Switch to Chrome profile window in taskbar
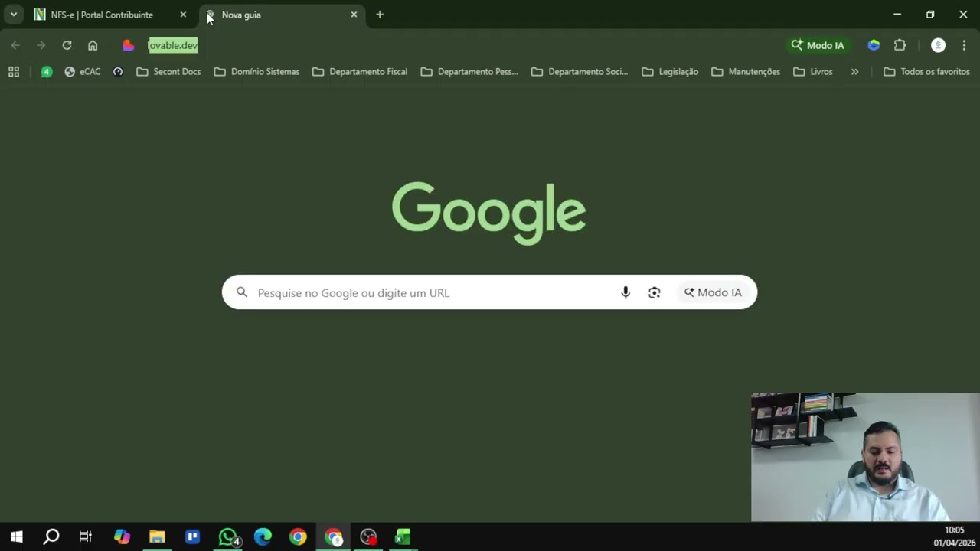 pyautogui.click(x=334, y=536)
